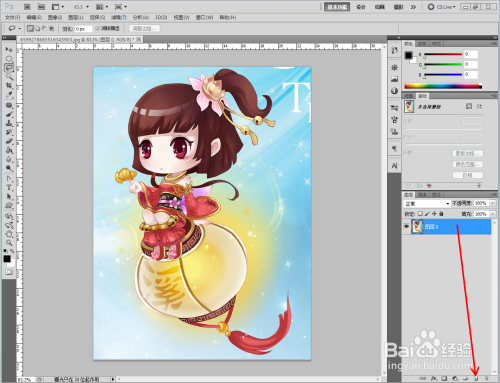The width and height of the screenshot is (500, 383).
Task: Select the Eraser tool
Action: [x=9, y=142]
